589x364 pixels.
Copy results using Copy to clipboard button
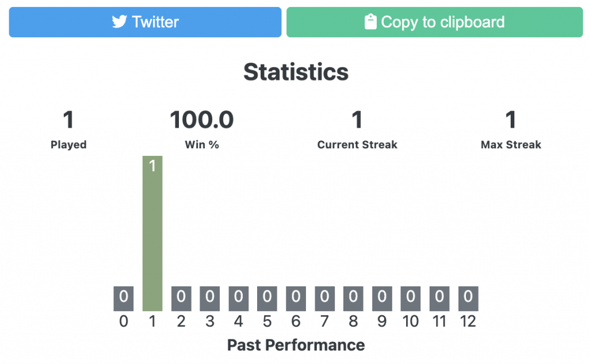(434, 22)
